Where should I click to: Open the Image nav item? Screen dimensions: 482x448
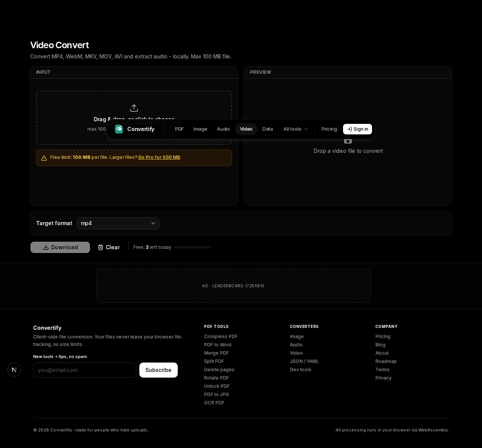click(x=200, y=129)
